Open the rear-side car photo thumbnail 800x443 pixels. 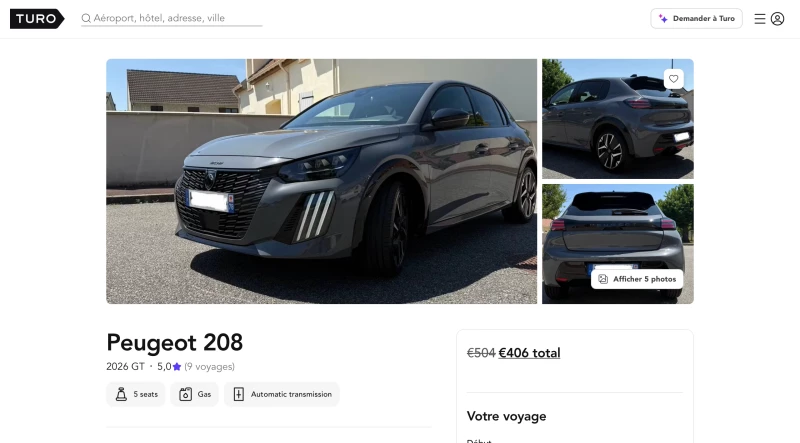tap(617, 119)
